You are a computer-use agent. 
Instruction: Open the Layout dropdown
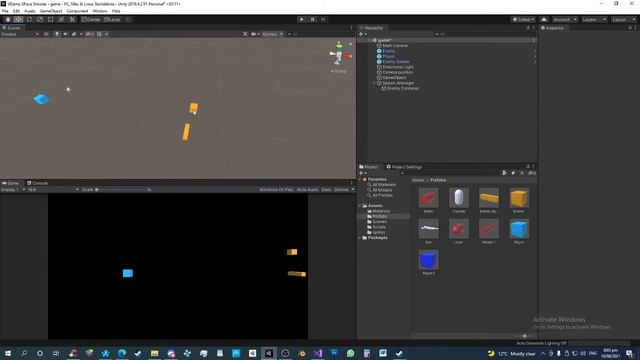point(623,20)
